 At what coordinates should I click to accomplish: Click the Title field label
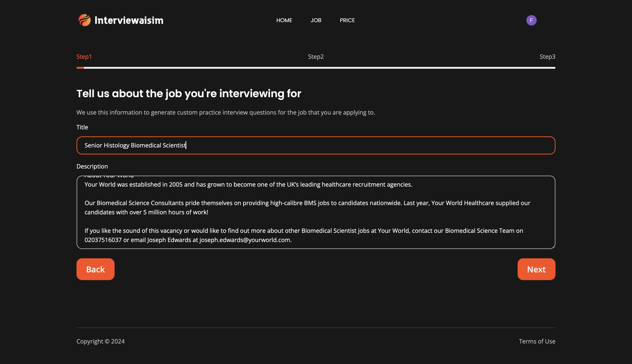pos(82,127)
